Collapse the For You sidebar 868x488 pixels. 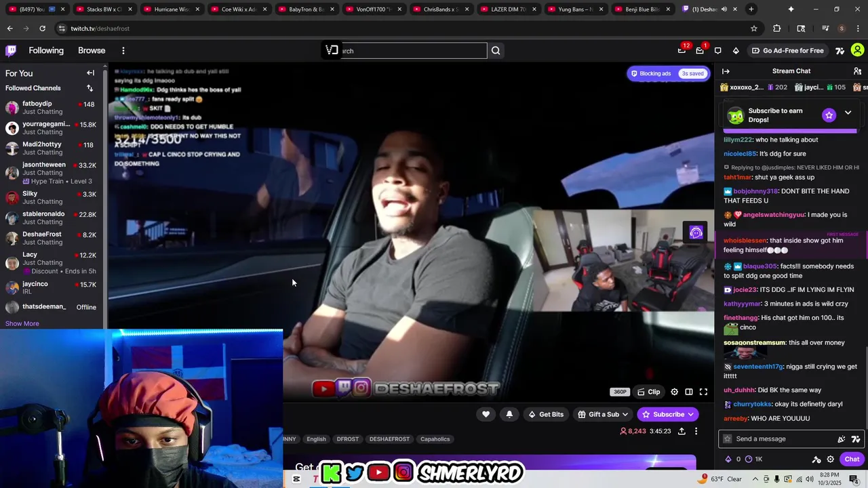point(90,73)
